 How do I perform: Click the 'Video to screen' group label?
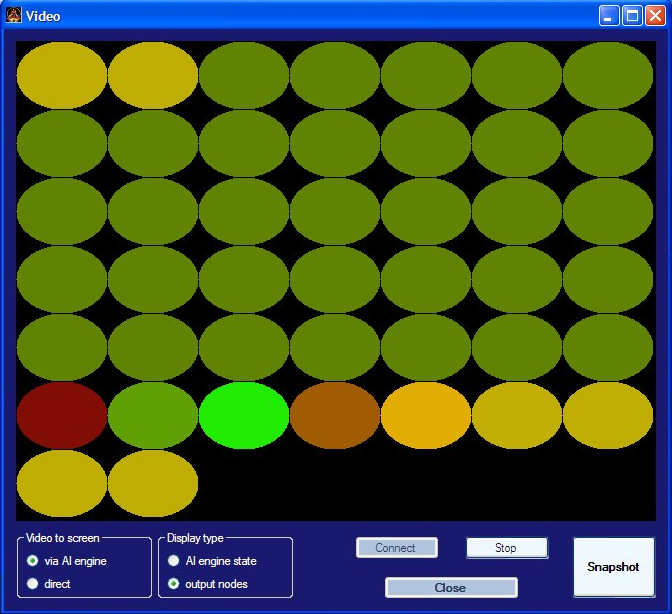(x=63, y=538)
